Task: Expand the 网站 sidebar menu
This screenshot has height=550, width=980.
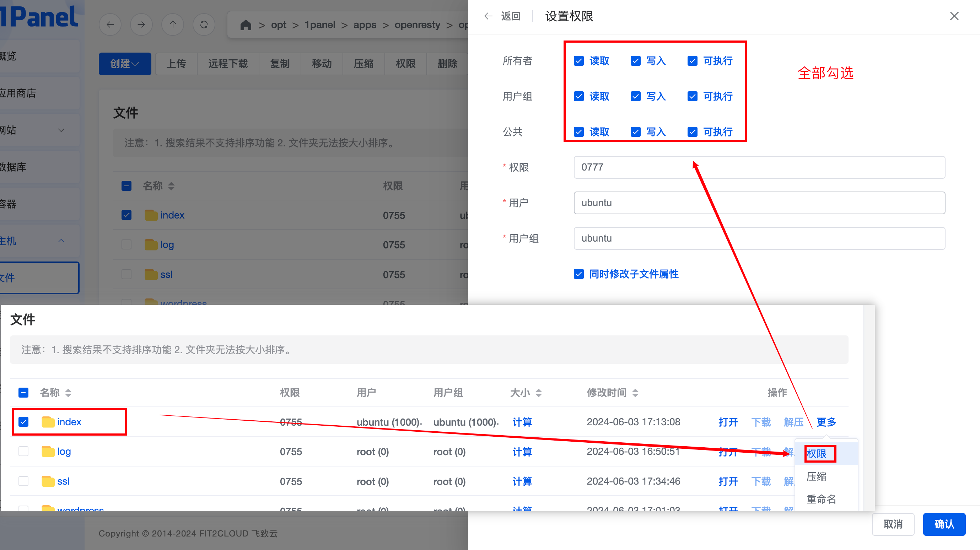Action: [x=61, y=130]
